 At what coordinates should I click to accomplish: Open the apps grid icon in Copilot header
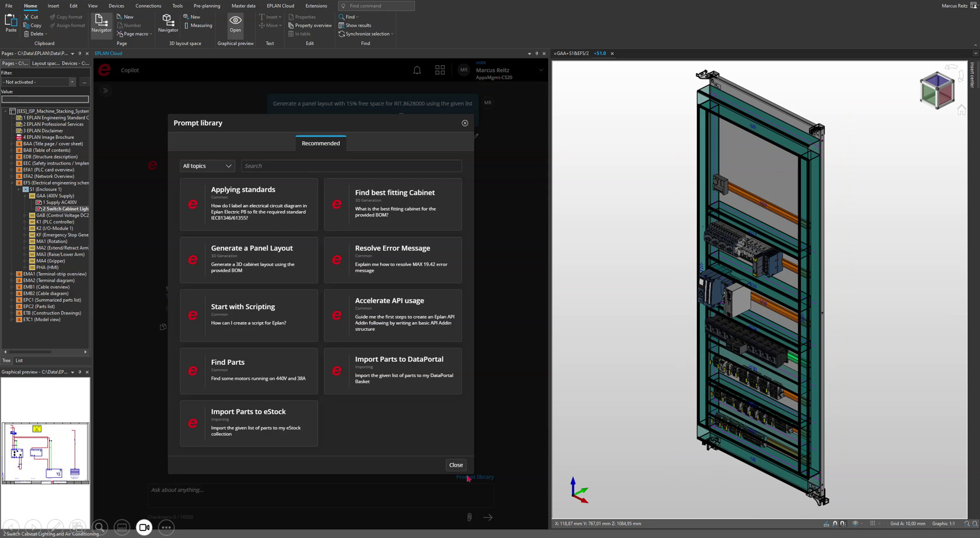click(440, 70)
